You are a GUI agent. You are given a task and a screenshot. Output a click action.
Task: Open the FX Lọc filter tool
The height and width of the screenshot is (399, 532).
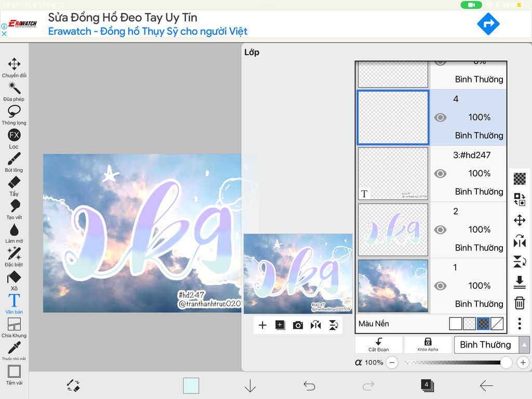14,139
